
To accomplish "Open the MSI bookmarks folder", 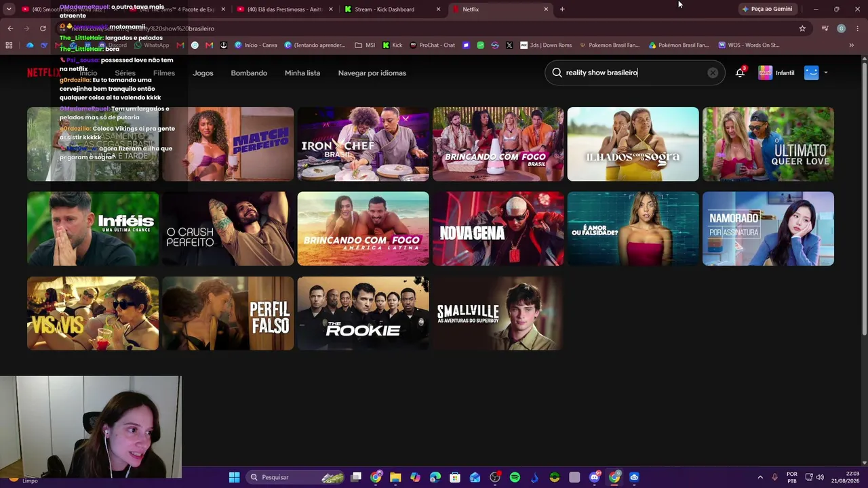I will click(365, 45).
